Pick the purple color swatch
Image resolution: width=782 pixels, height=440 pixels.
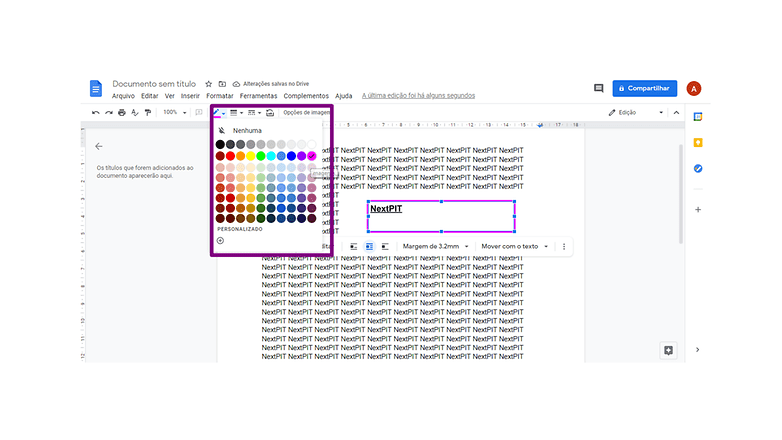click(x=301, y=156)
